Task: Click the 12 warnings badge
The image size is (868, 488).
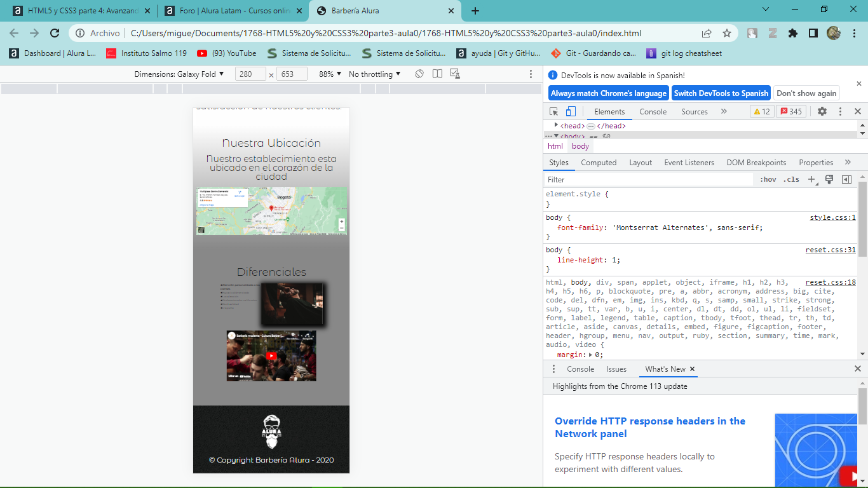Action: (762, 111)
